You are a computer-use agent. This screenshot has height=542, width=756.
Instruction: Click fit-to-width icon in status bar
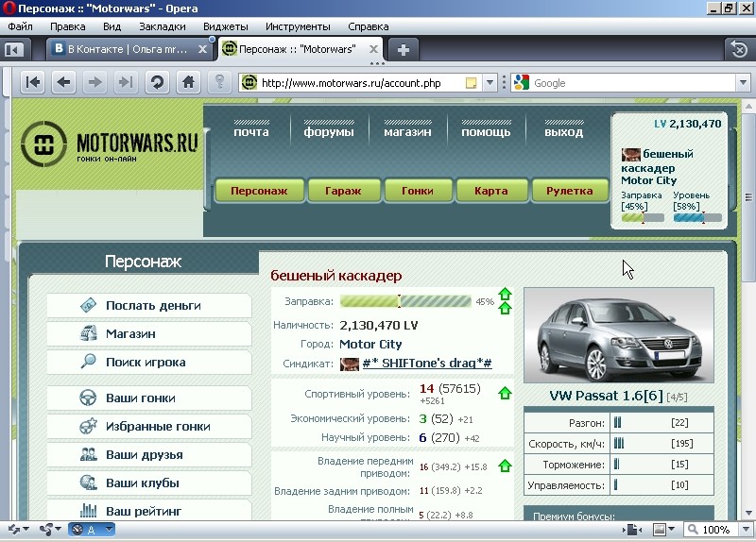click(633, 530)
